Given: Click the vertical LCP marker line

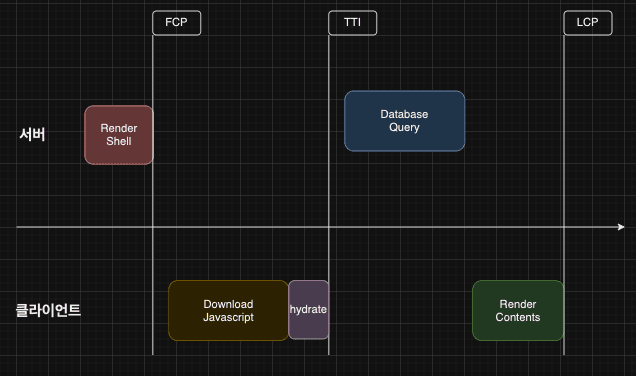Looking at the screenshot, I should (564, 195).
